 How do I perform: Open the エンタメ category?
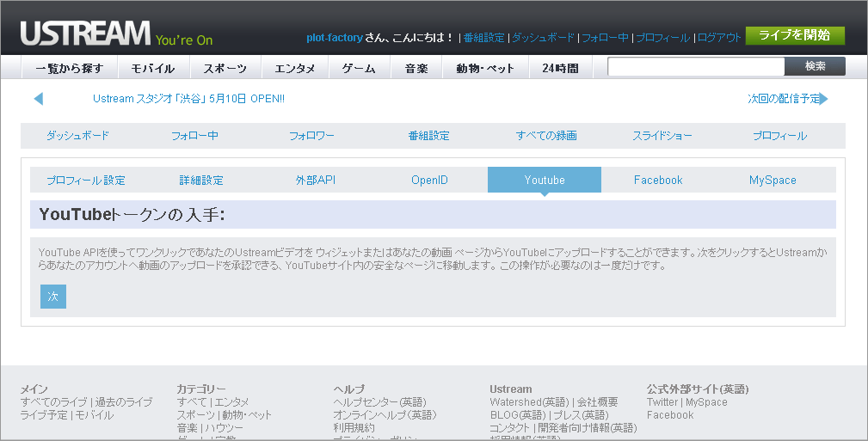point(295,68)
